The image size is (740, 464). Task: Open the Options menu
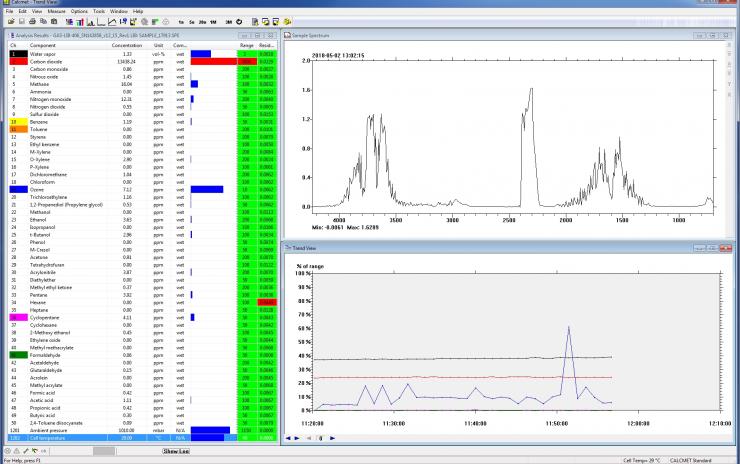coord(79,11)
